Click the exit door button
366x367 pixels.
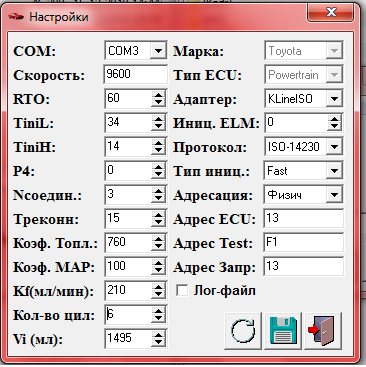click(x=323, y=331)
